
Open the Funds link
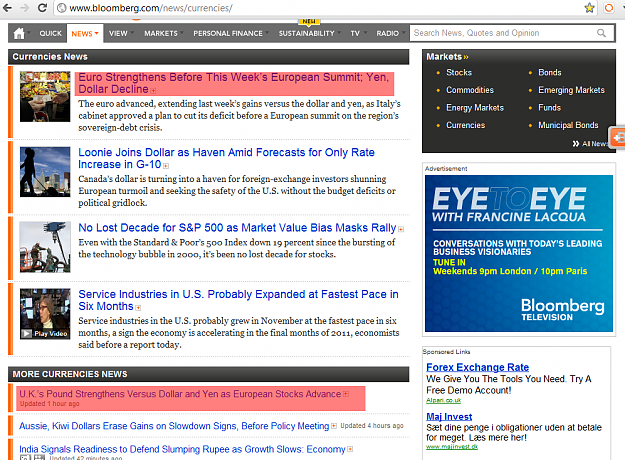(549, 108)
